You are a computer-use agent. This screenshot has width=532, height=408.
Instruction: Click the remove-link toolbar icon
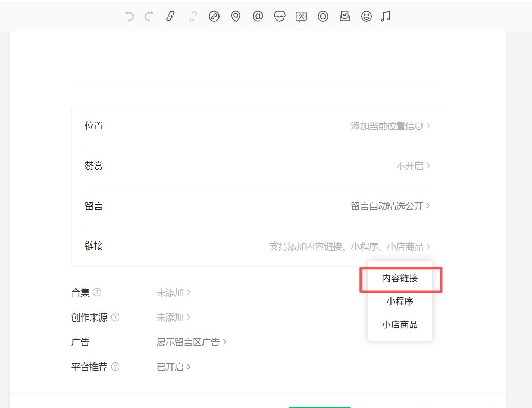point(193,17)
